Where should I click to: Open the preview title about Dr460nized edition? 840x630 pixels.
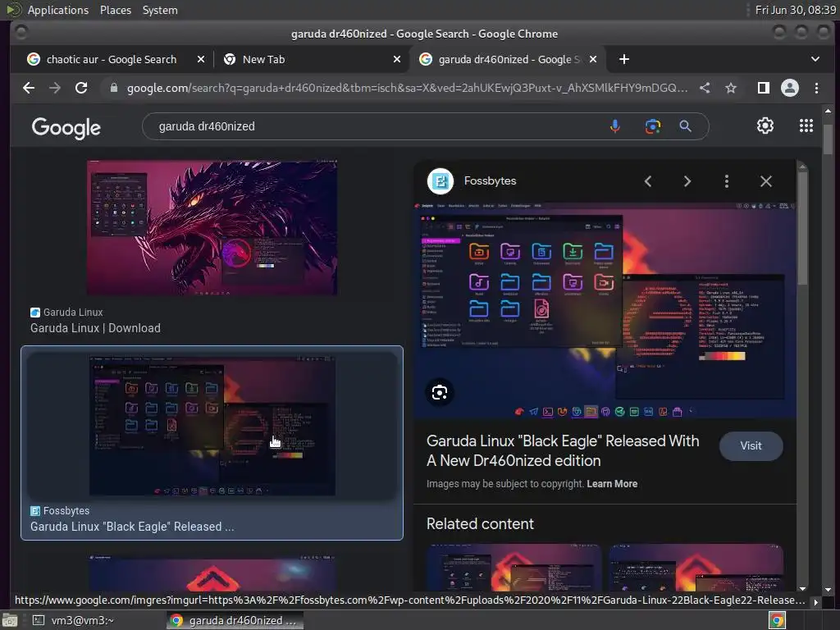click(563, 450)
